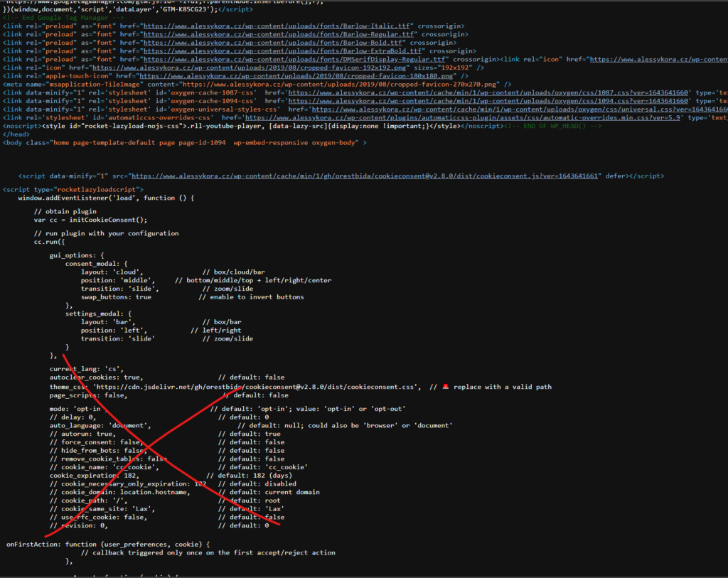Viewport: 728px width, 578px height.
Task: Click the "swap_buttons: true" setting
Action: coord(116,297)
